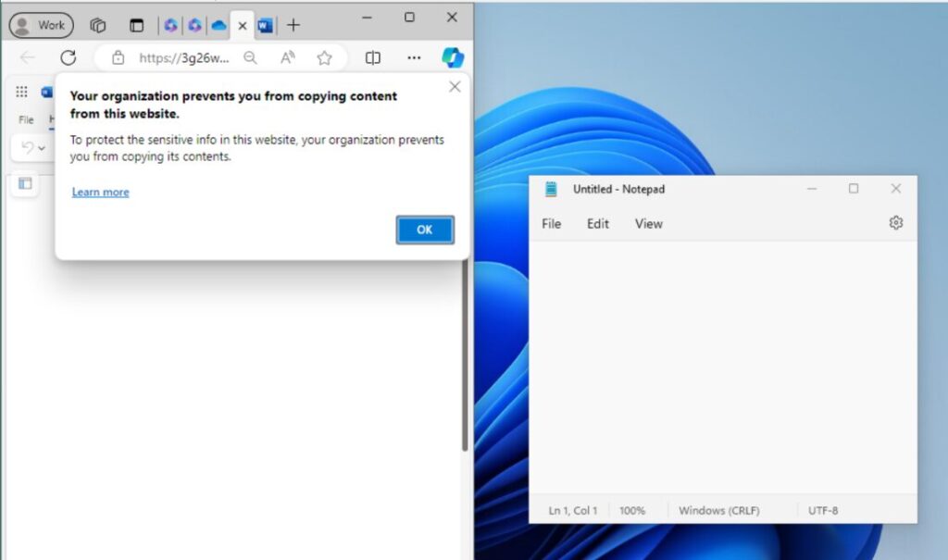Open the Work profile menu
This screenshot has width=948, height=560.
tap(41, 25)
